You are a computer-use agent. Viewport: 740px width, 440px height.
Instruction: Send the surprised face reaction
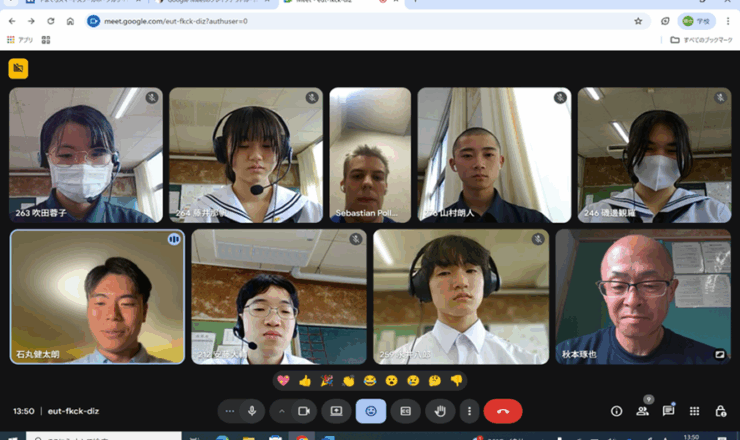[x=391, y=381]
